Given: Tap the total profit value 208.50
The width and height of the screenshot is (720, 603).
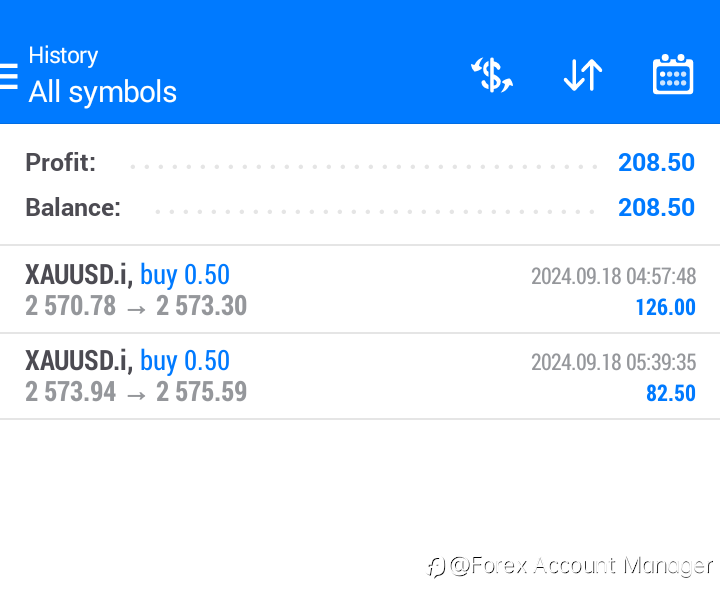Looking at the screenshot, I should pyautogui.click(x=656, y=162).
